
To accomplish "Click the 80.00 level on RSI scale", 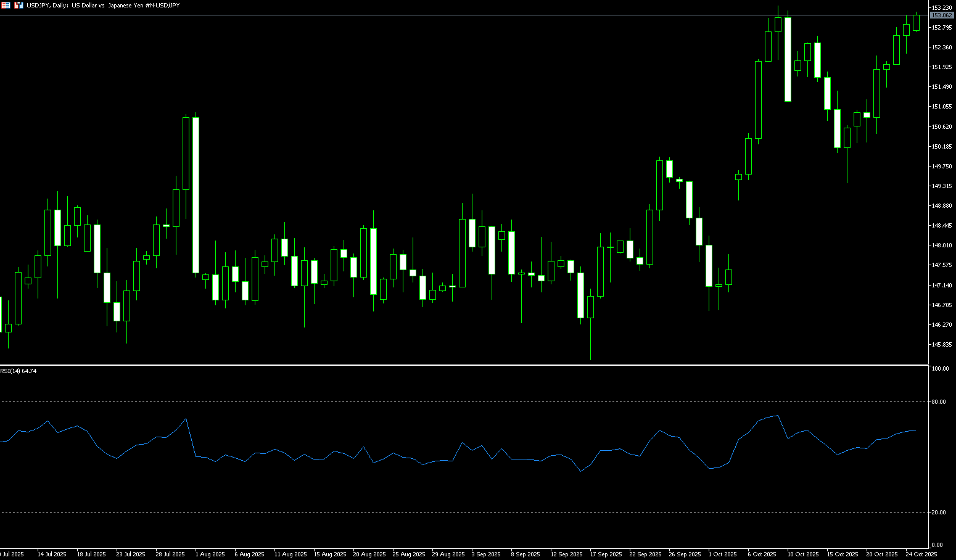I will [939, 402].
